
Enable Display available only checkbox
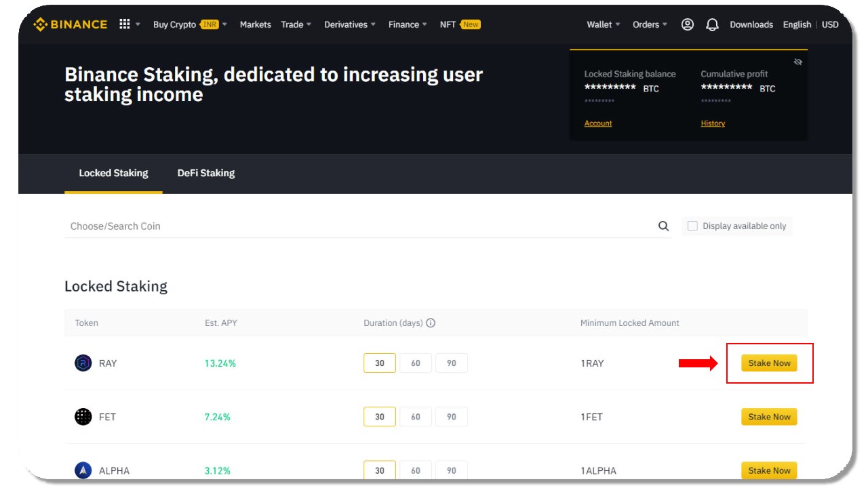tap(692, 226)
